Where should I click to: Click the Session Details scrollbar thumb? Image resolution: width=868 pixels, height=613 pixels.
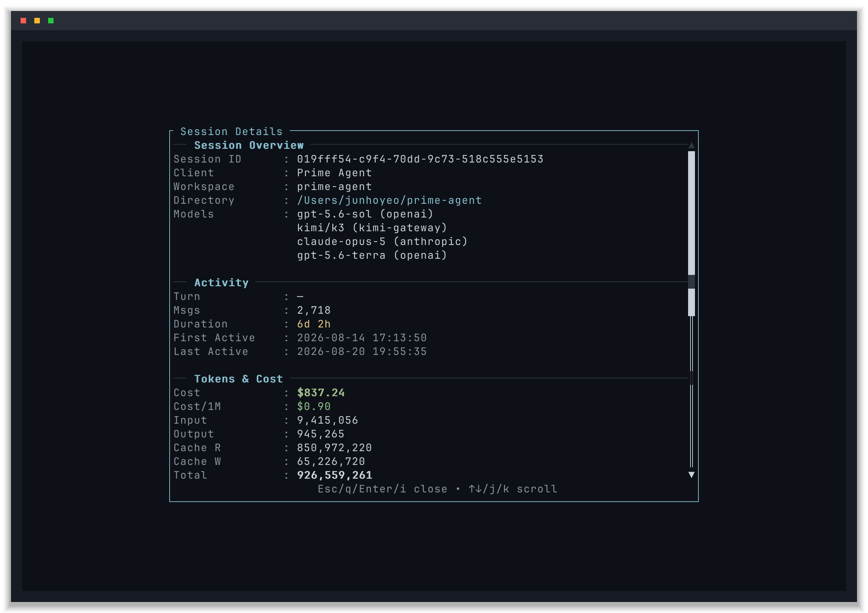(x=691, y=233)
